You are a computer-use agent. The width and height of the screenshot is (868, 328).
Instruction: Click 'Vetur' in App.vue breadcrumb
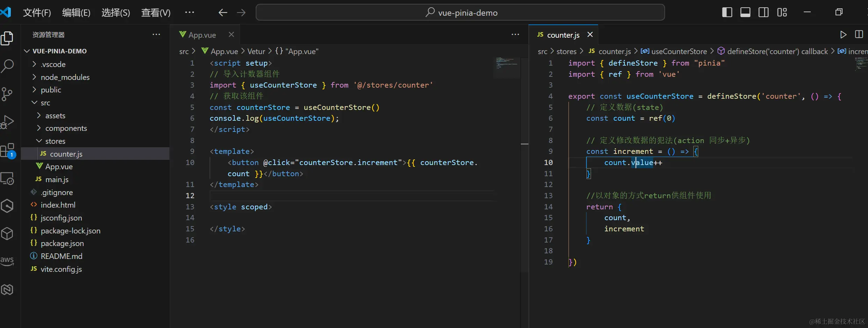(256, 51)
